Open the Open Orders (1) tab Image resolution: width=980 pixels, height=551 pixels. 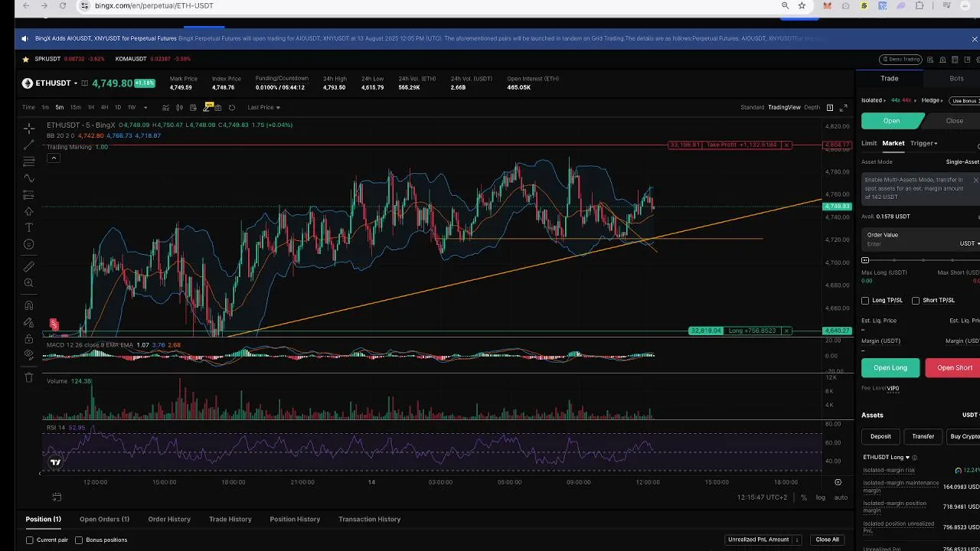tap(104, 519)
